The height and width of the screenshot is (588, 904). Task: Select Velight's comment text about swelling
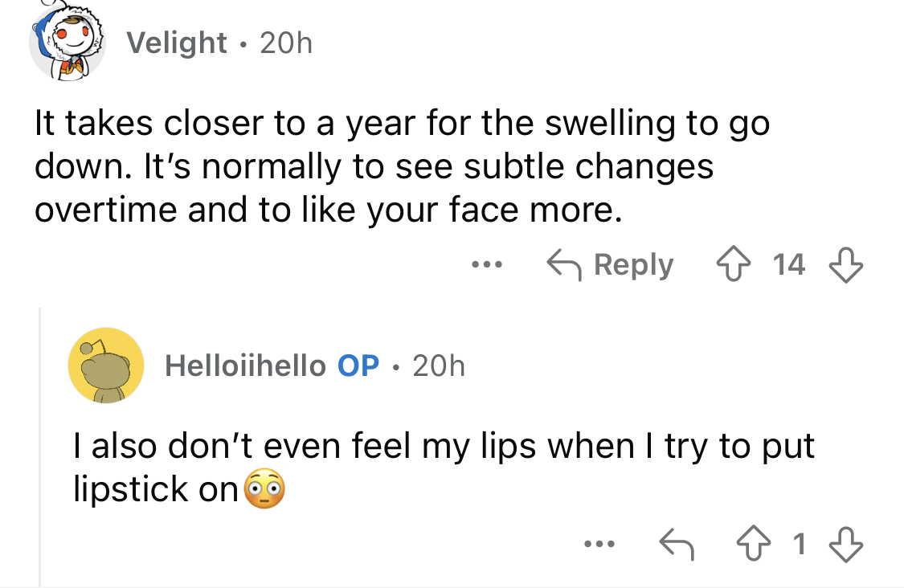coord(403,166)
